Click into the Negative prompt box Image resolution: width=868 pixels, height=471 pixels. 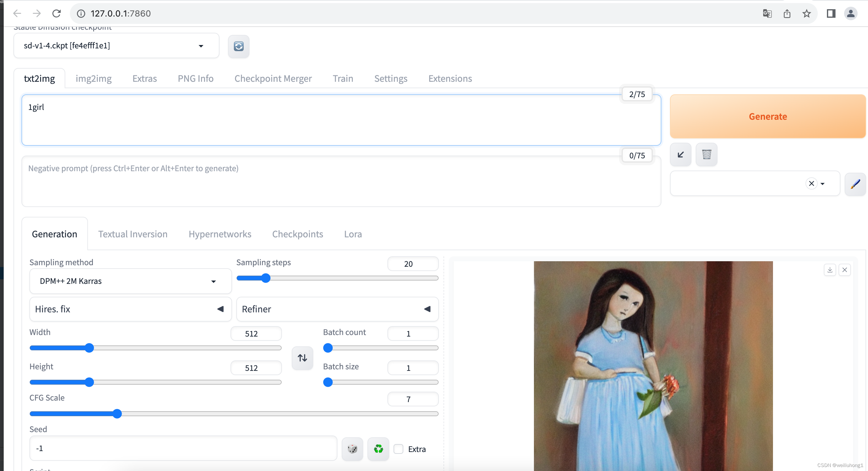pyautogui.click(x=341, y=182)
